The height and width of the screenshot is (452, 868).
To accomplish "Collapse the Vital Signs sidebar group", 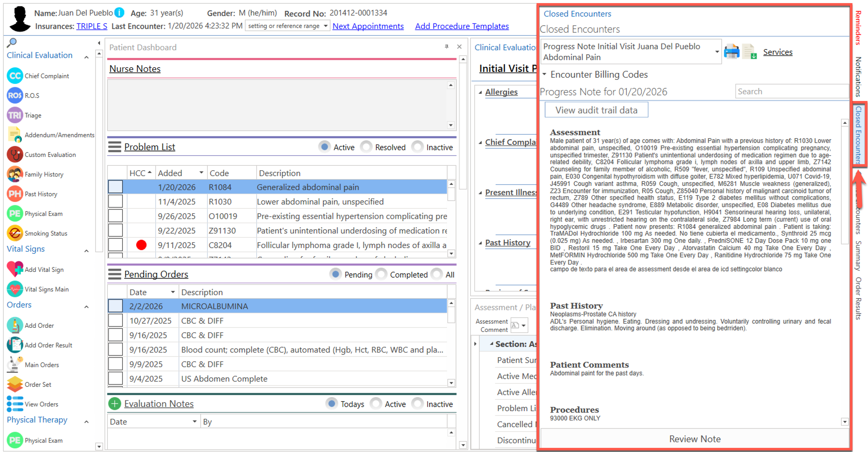I will click(86, 251).
